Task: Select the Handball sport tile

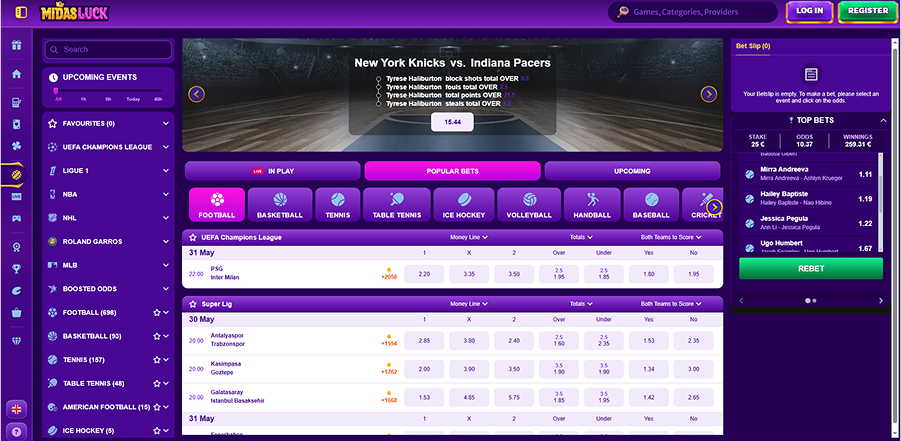Action: [x=592, y=205]
